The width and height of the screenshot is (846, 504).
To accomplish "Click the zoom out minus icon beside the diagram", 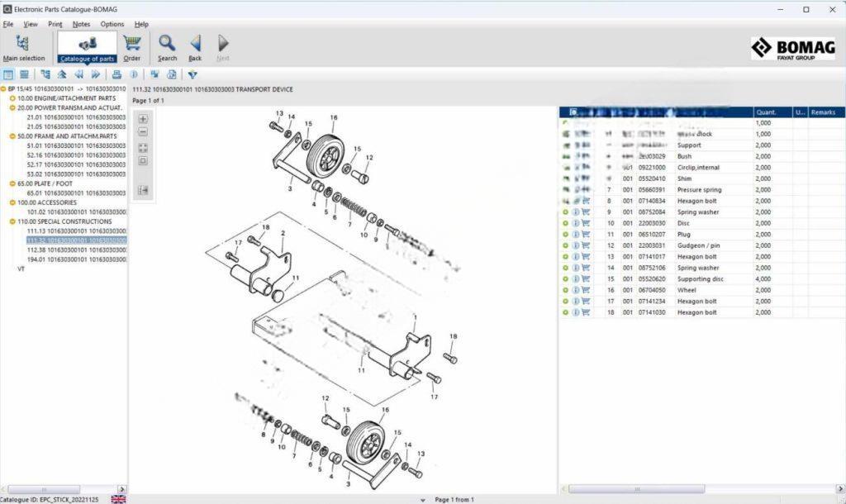I will (x=142, y=131).
